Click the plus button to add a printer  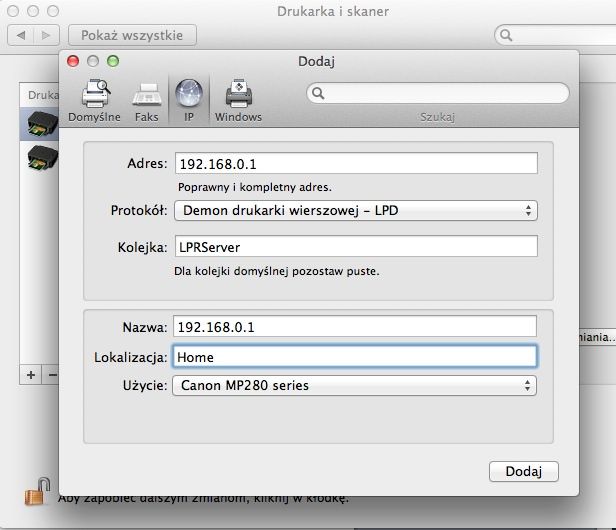(31, 375)
